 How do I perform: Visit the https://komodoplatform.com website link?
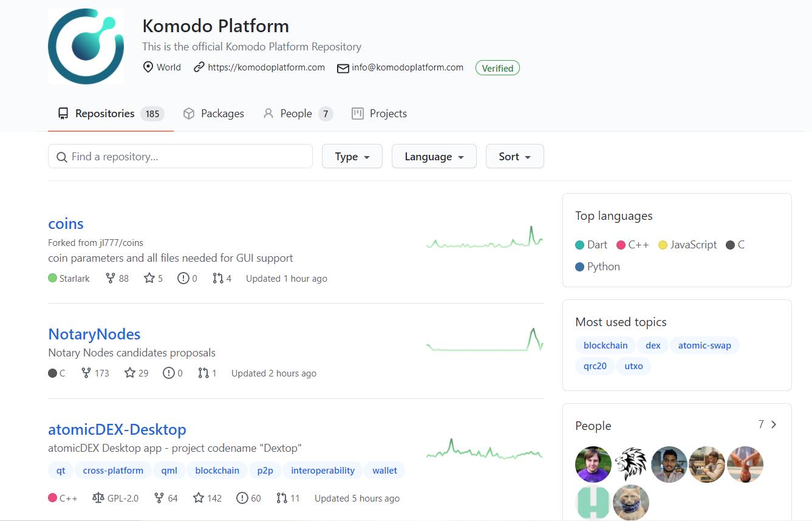tap(266, 67)
